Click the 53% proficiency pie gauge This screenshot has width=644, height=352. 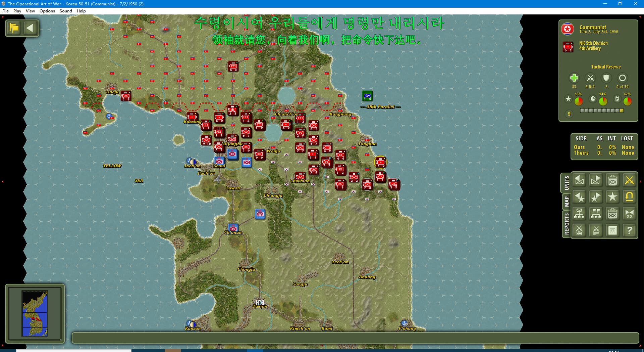point(578,101)
